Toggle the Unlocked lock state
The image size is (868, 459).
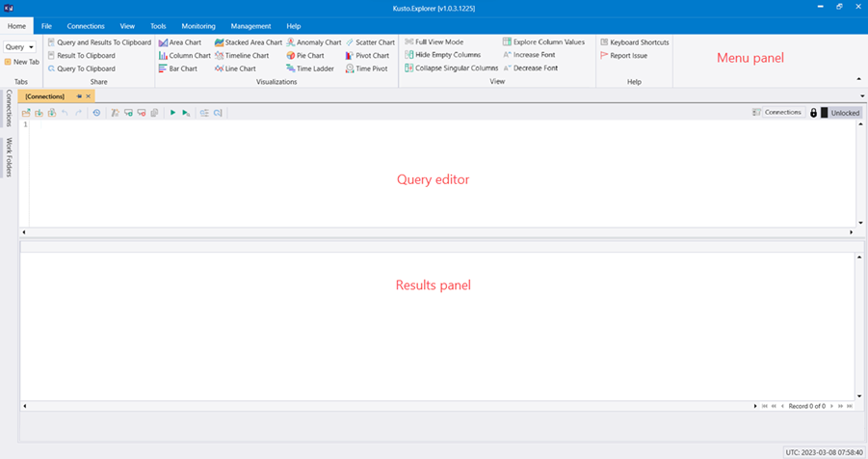pyautogui.click(x=845, y=113)
